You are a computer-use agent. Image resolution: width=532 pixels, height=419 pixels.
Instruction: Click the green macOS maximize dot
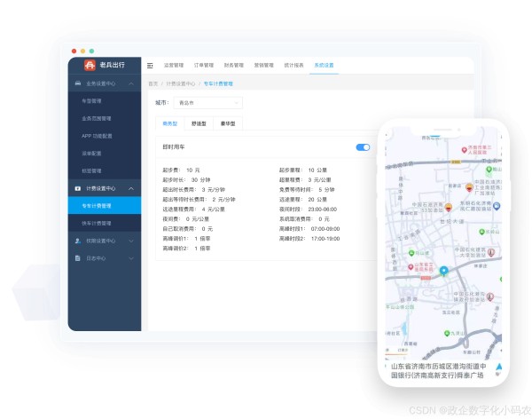(91, 51)
